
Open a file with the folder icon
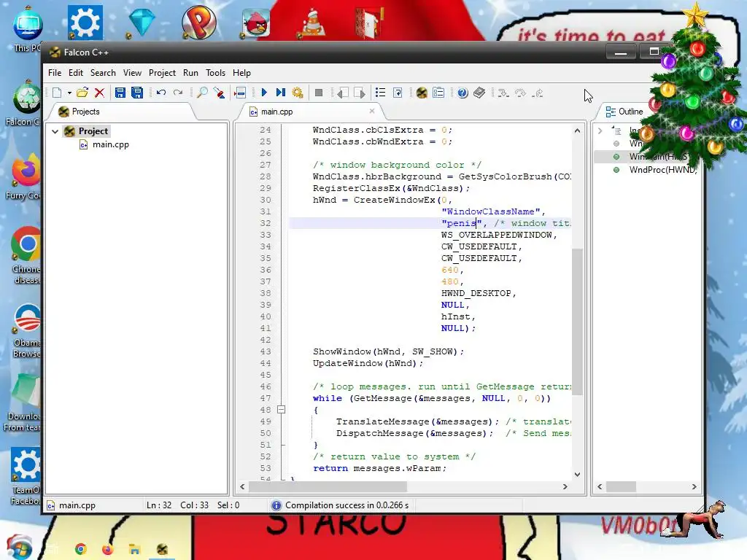pyautogui.click(x=82, y=93)
